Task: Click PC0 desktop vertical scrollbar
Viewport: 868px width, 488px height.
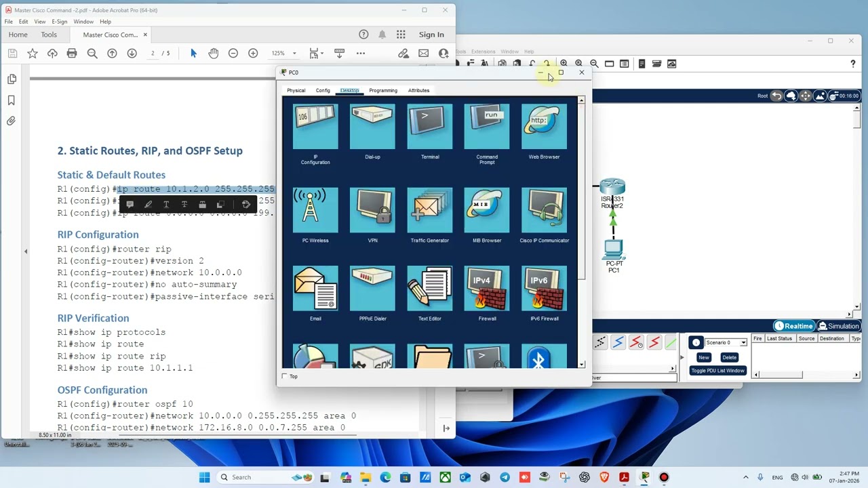Action: tap(581, 232)
